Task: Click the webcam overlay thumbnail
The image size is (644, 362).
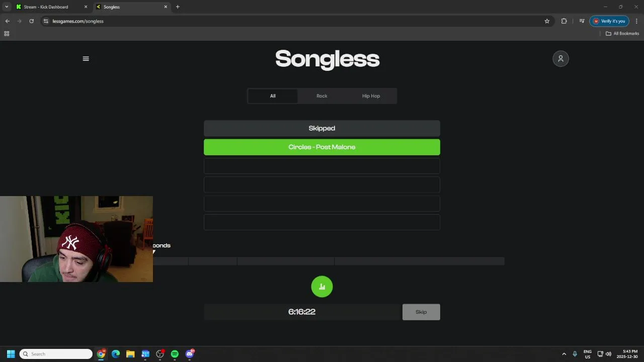Action: point(76,239)
